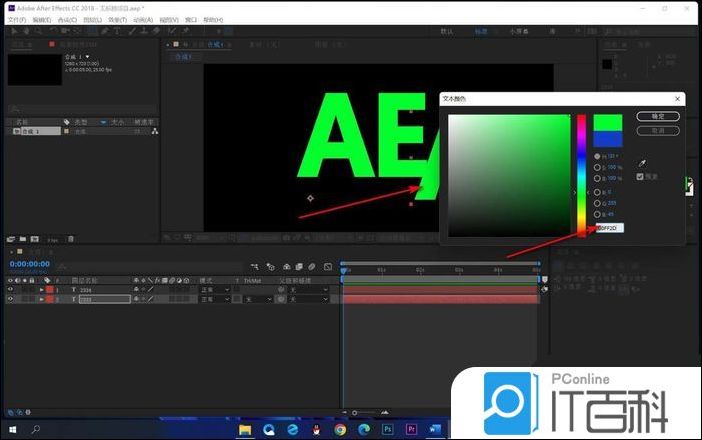Screen dimensions: 702x440
Task: Open the 文件(F) File menu
Action: pyautogui.click(x=14, y=19)
